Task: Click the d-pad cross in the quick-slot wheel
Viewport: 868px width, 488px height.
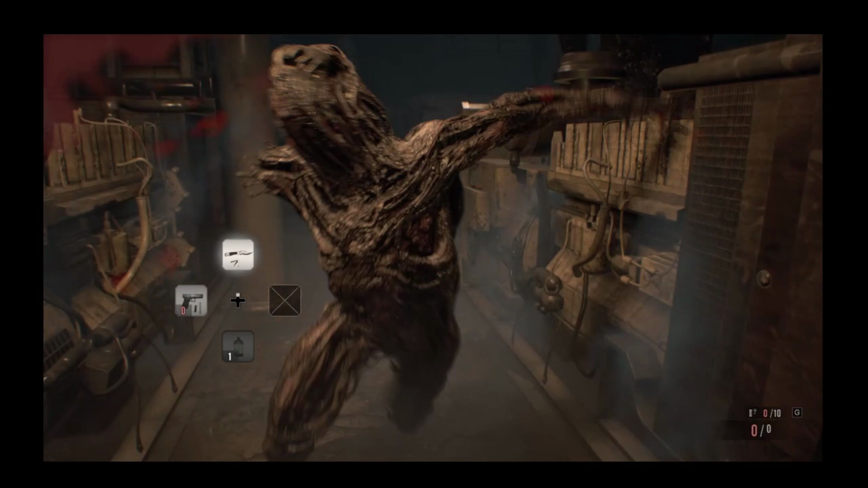Action: click(238, 301)
